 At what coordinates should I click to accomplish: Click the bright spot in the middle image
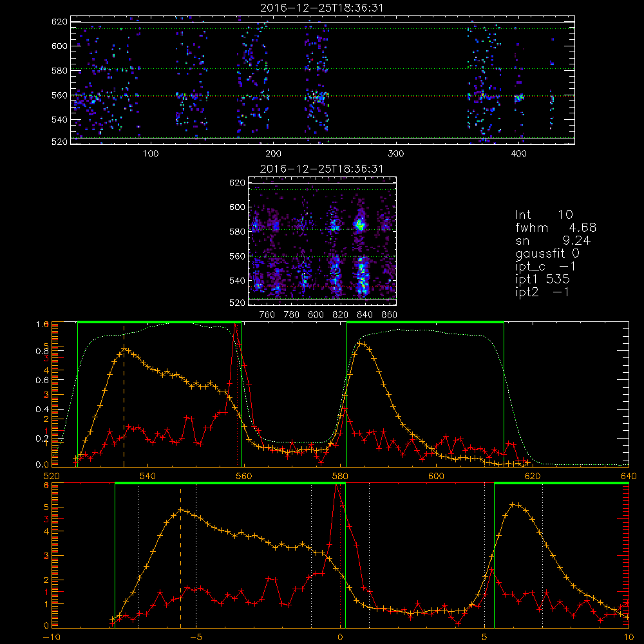tap(360, 225)
